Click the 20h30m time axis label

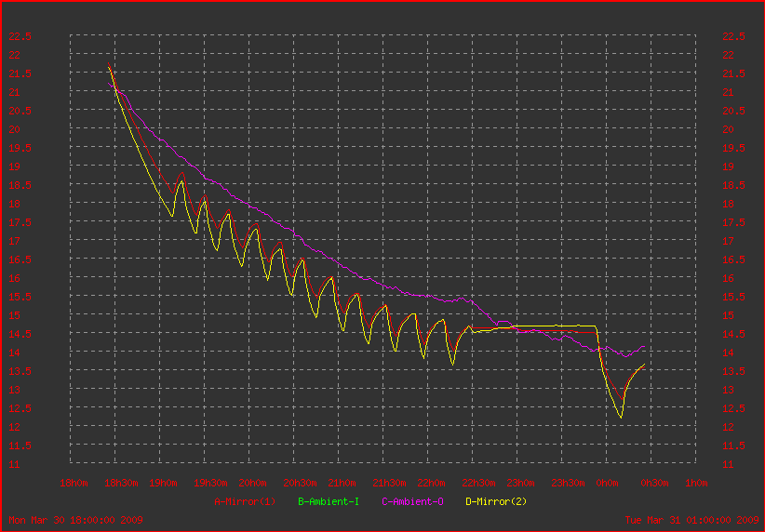click(300, 483)
